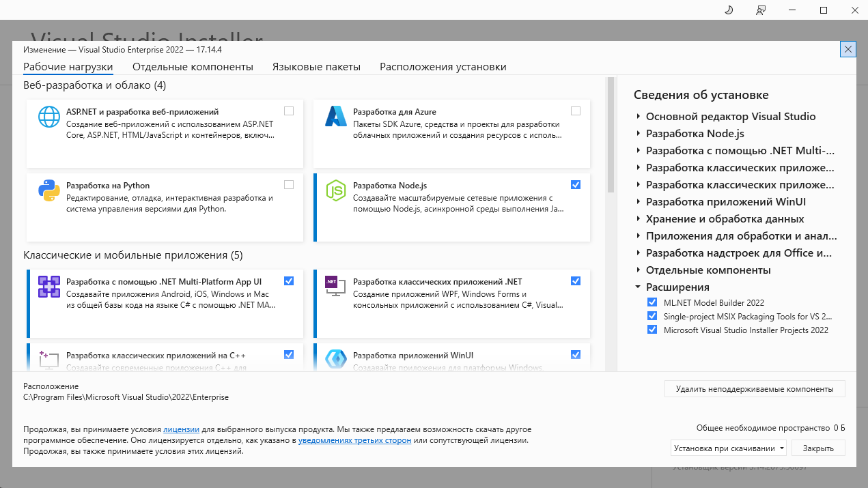Click the Python workload logo icon
Screen dimensions: 868x488
[49, 190]
